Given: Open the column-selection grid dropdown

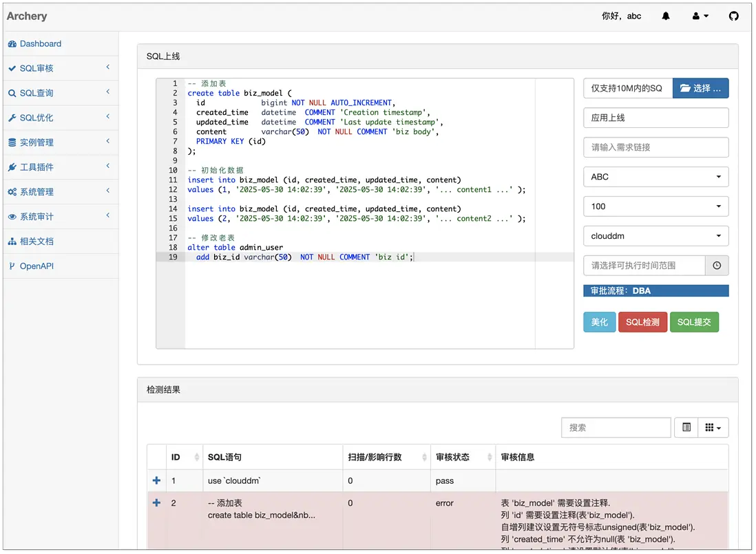Looking at the screenshot, I should [x=713, y=427].
